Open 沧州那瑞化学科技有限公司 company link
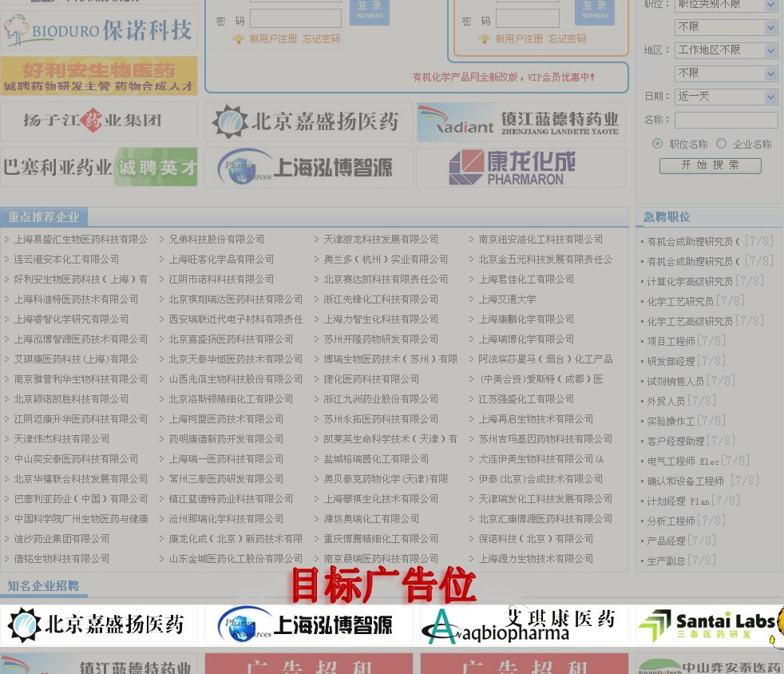This screenshot has height=674, width=784. coord(226,519)
